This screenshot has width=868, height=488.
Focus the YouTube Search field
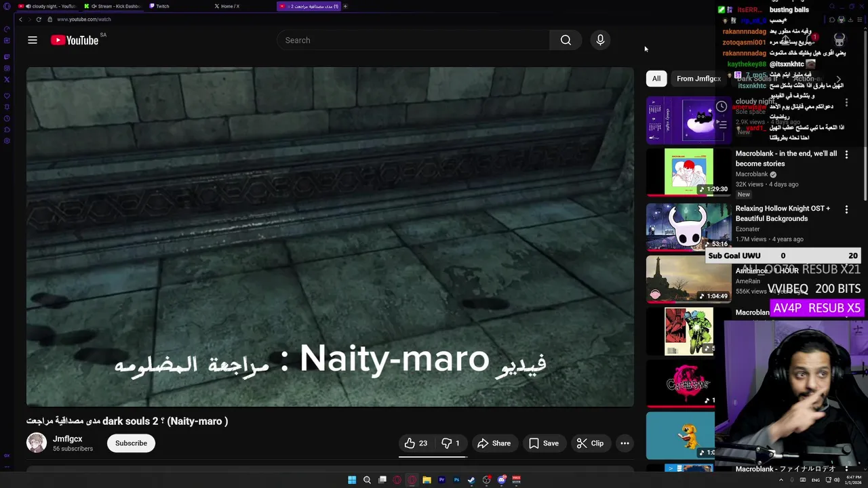[x=413, y=40]
